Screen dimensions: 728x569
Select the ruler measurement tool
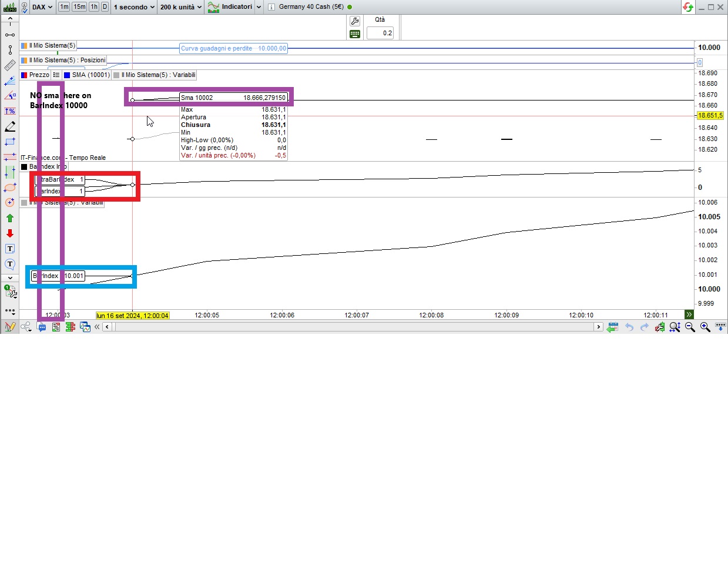pyautogui.click(x=10, y=65)
